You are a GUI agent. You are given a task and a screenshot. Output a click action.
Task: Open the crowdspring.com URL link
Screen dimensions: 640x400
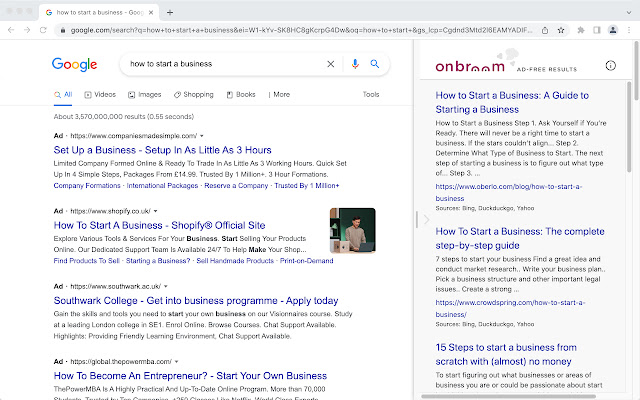point(510,308)
